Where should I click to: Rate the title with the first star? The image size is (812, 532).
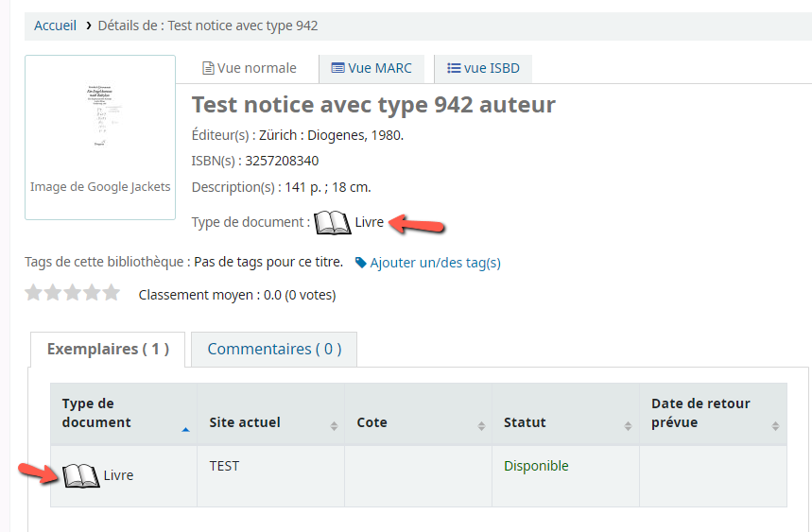(x=34, y=293)
